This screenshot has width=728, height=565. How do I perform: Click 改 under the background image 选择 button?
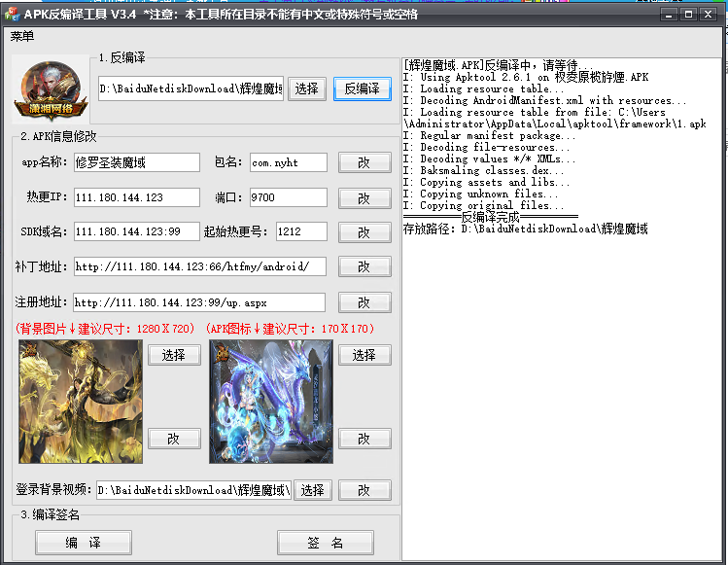click(173, 439)
